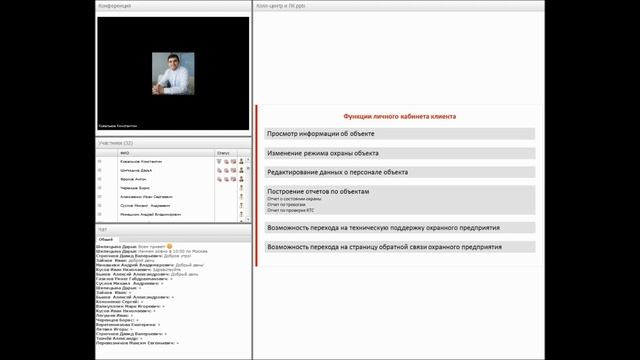Click the user role icon for Фролов Антон

click(241, 179)
